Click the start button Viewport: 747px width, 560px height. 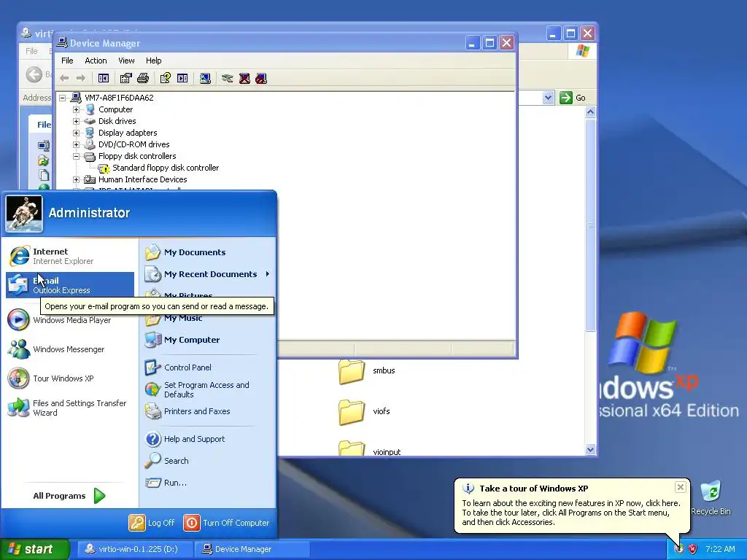click(x=34, y=549)
